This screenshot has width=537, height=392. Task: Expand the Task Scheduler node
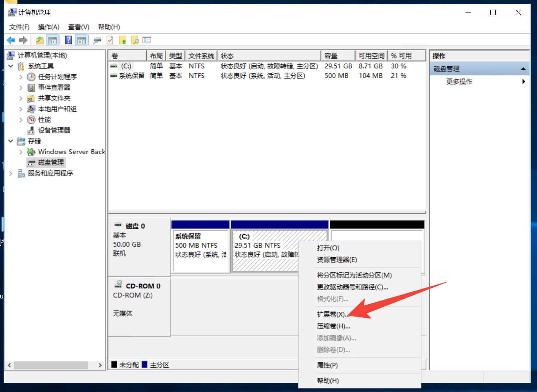click(x=21, y=77)
